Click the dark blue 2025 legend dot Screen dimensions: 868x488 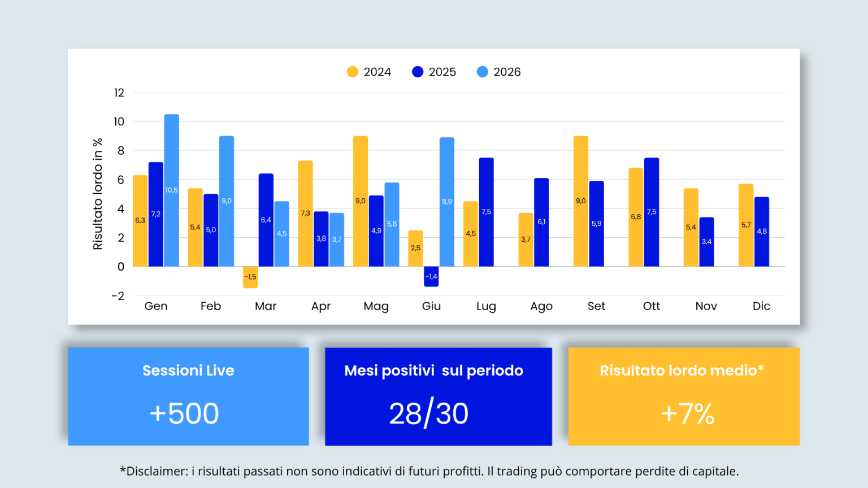tap(418, 72)
